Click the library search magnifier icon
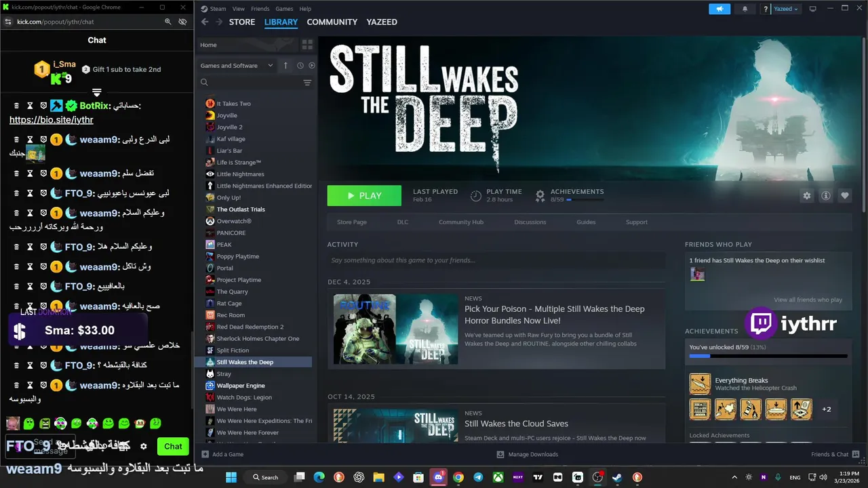The width and height of the screenshot is (868, 488). [204, 83]
